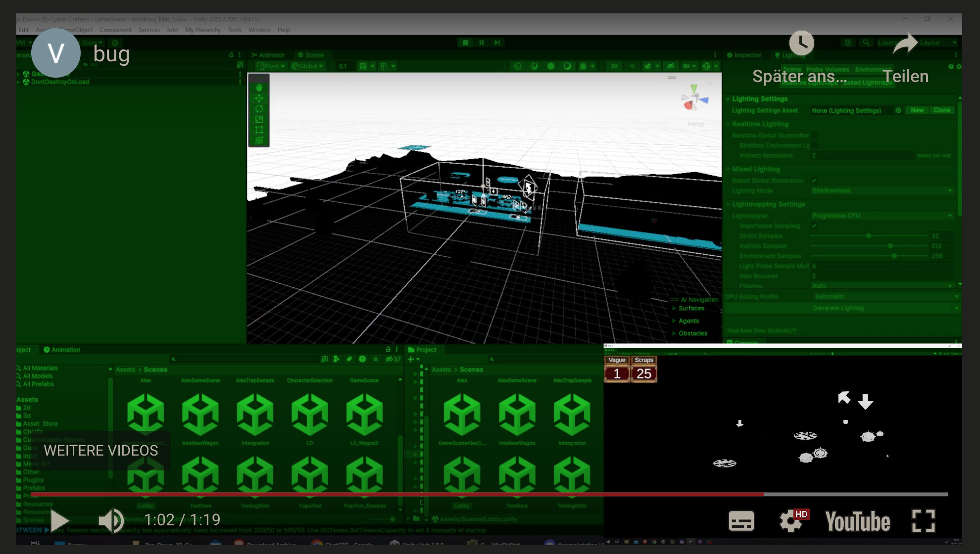
Task: Open the Lightmapper Progressive CPU dropdown
Action: click(x=882, y=216)
